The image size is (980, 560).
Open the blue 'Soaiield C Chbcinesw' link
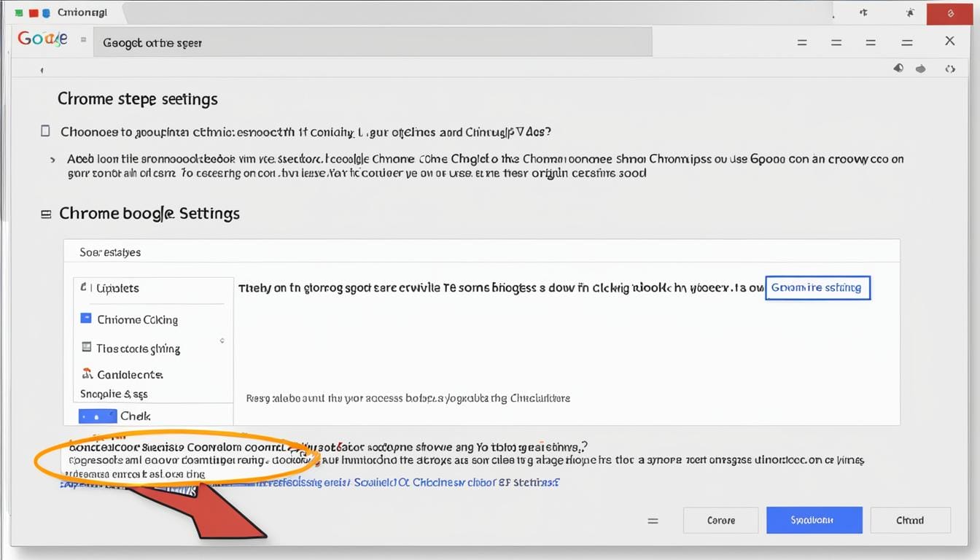[456, 482]
